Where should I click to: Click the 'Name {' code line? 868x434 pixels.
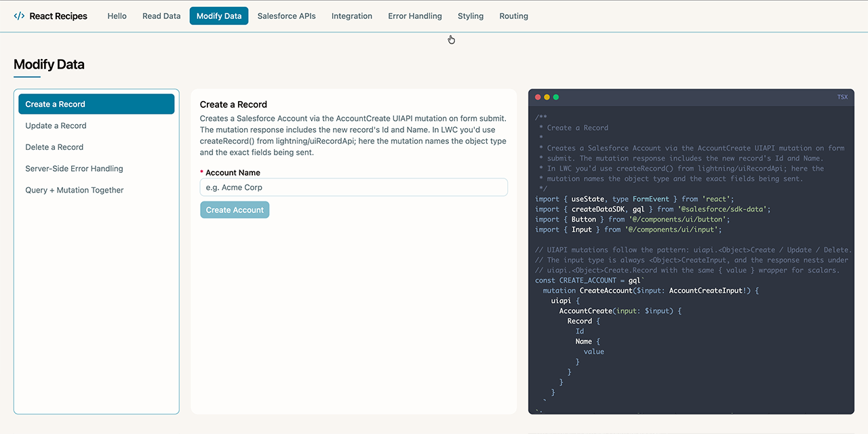coord(588,341)
